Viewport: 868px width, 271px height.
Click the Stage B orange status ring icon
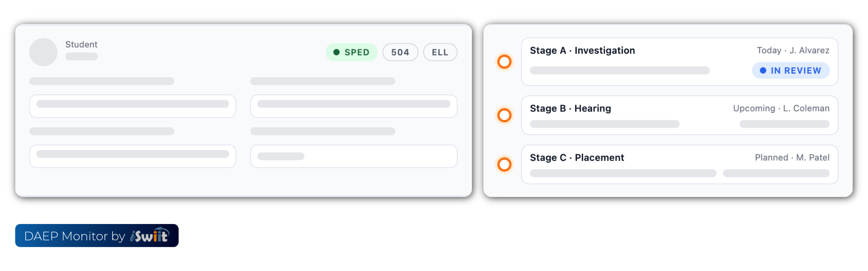tap(504, 115)
